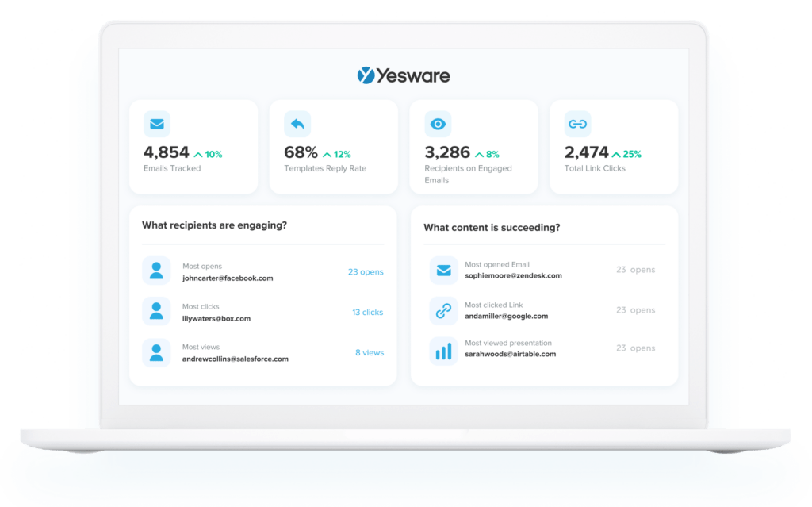Click the Yesware logo

coord(404,75)
